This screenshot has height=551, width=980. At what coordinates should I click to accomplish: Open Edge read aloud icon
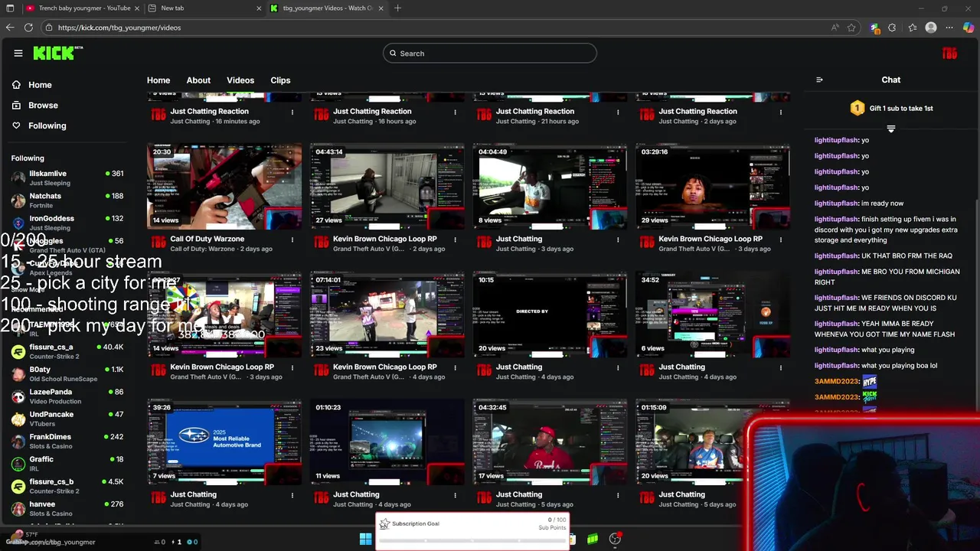coord(835,28)
